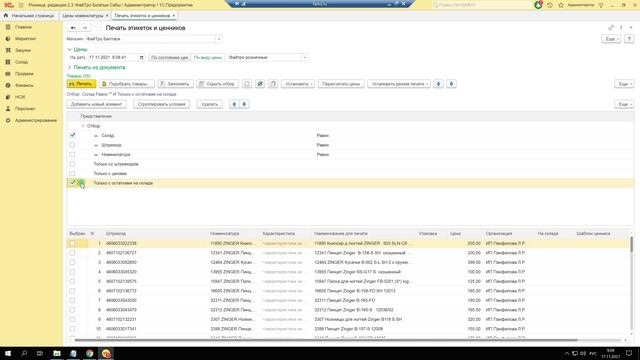
Task: Move goods row down in main toolbar
Action: click(451, 84)
